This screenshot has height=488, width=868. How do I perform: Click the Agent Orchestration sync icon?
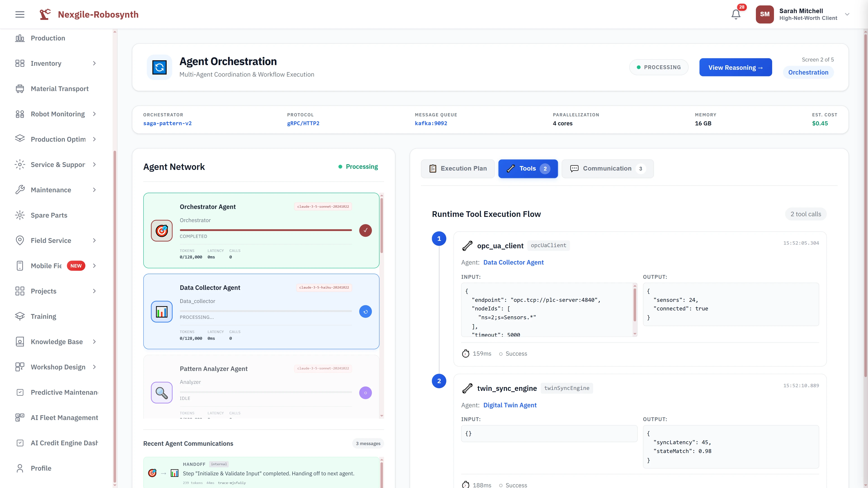(x=160, y=67)
